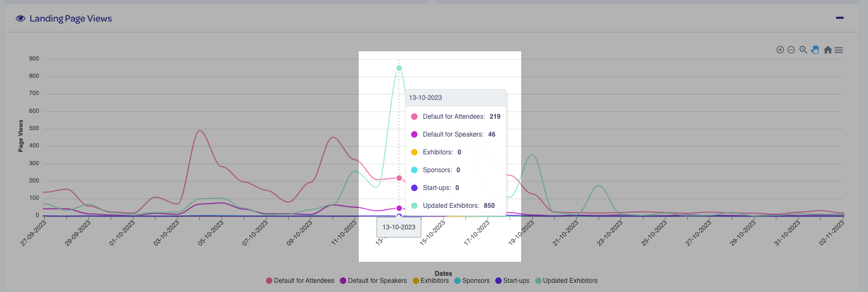Click the Updated Exhibitors green legend dot
Viewport: 868px width, 292px height.
[538, 281]
